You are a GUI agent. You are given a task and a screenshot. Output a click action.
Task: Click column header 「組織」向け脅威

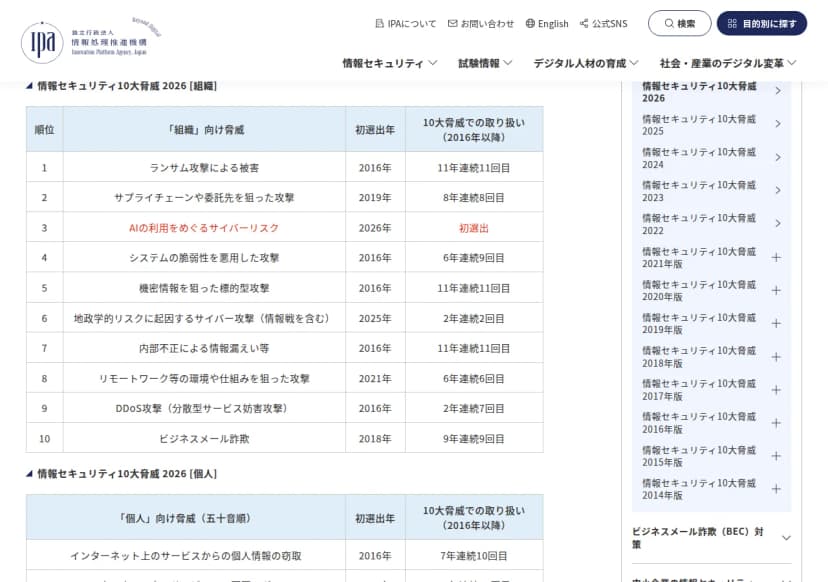click(204, 129)
